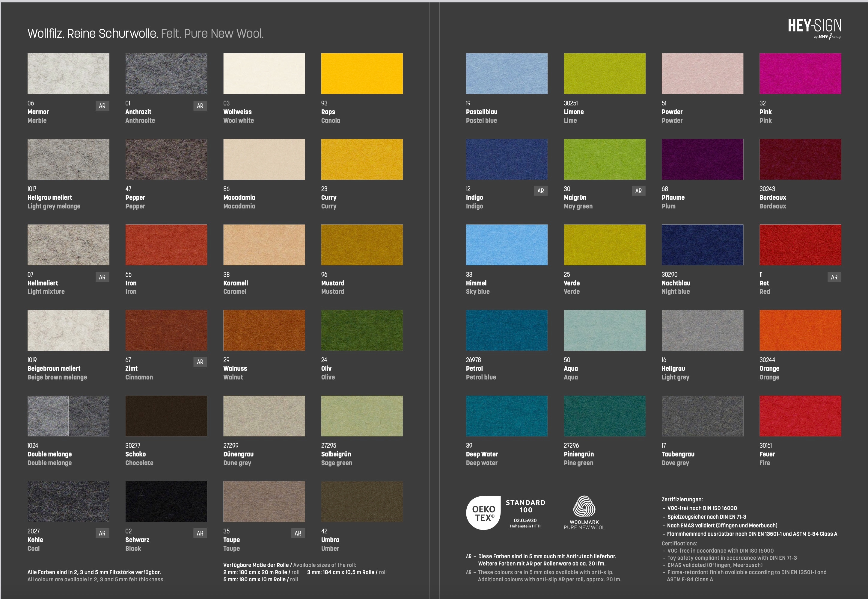Click the AR badge beside Rot
Viewport: 868px width, 599px height.
click(834, 277)
